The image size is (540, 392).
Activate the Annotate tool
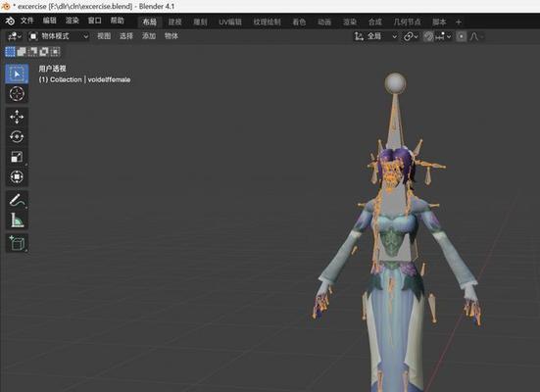tap(17, 200)
